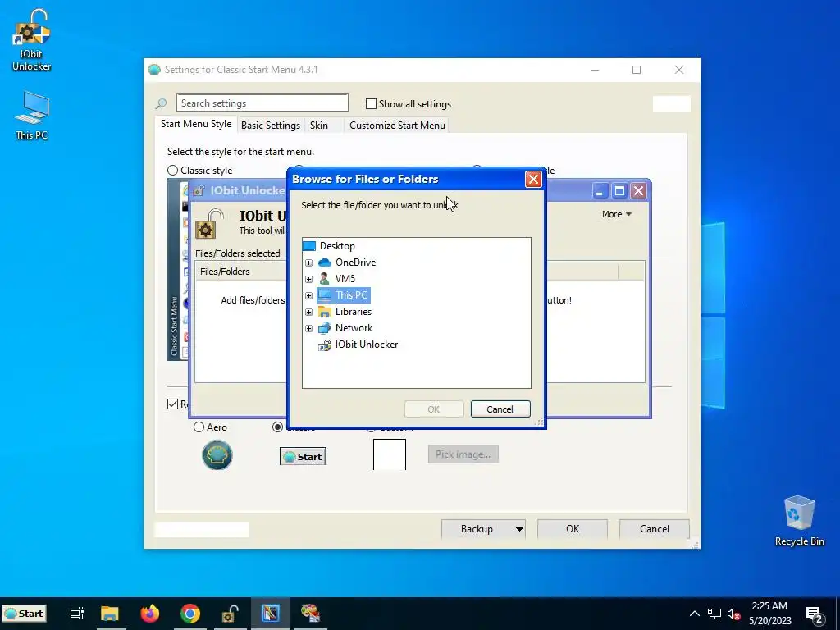Click the Desktop folder icon in the tree

[309, 246]
